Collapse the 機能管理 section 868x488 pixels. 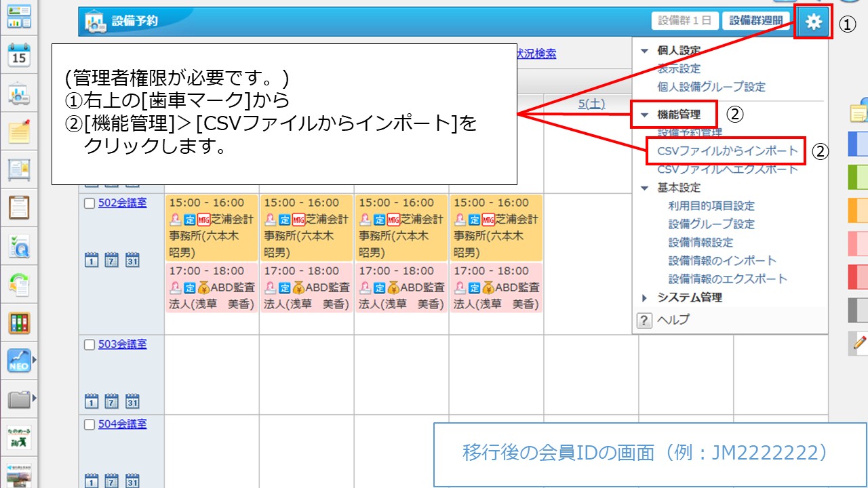pos(644,115)
